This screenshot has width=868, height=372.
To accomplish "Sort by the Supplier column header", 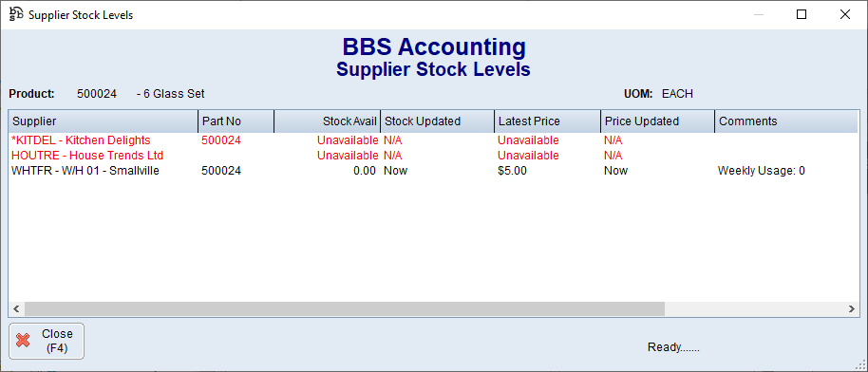I will tap(103, 121).
